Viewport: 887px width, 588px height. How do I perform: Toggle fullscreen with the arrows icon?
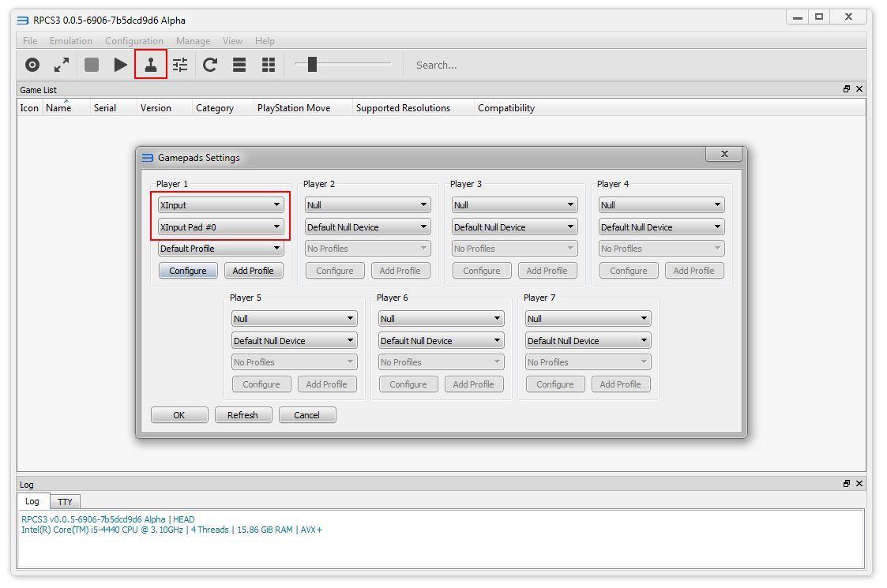pyautogui.click(x=62, y=65)
